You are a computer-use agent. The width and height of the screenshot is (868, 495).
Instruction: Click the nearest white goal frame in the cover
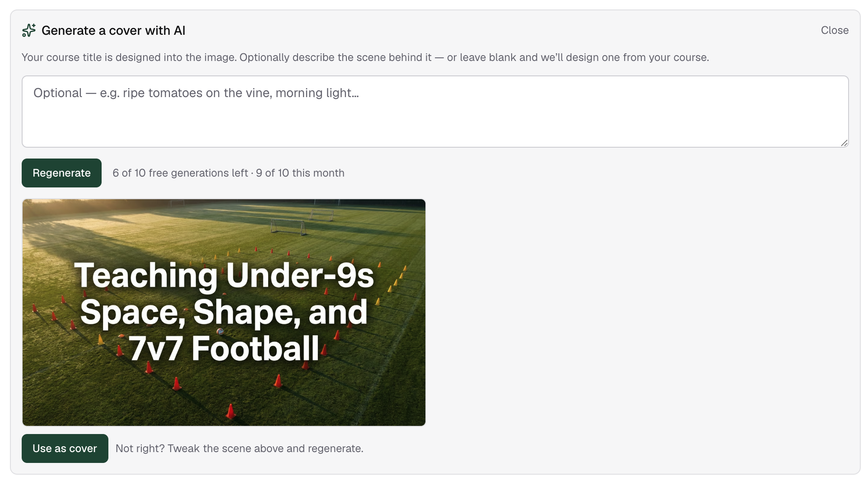pos(288,226)
